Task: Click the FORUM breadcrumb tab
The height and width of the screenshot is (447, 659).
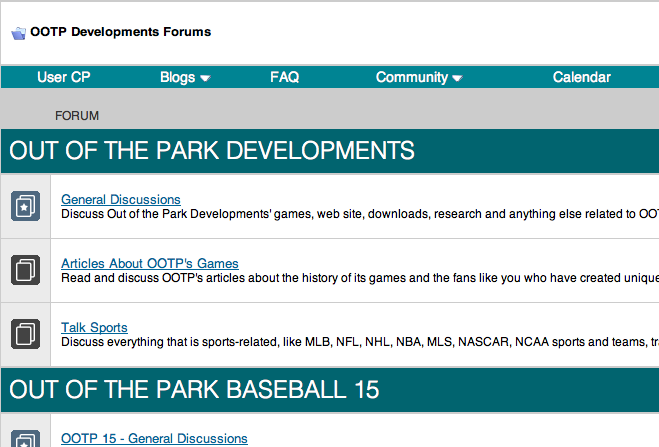Action: coord(77,116)
